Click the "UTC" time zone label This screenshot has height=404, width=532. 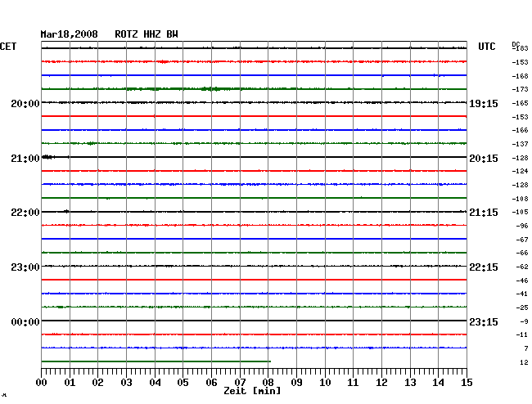tap(486, 47)
